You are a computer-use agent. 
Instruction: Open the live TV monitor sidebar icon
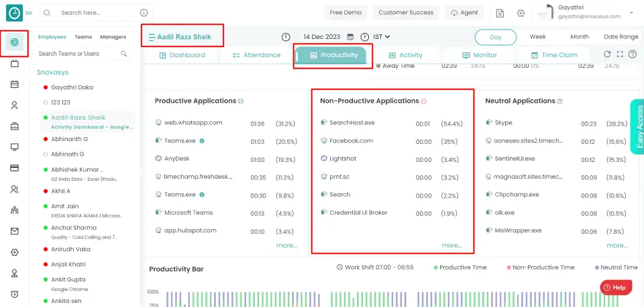coord(14,63)
